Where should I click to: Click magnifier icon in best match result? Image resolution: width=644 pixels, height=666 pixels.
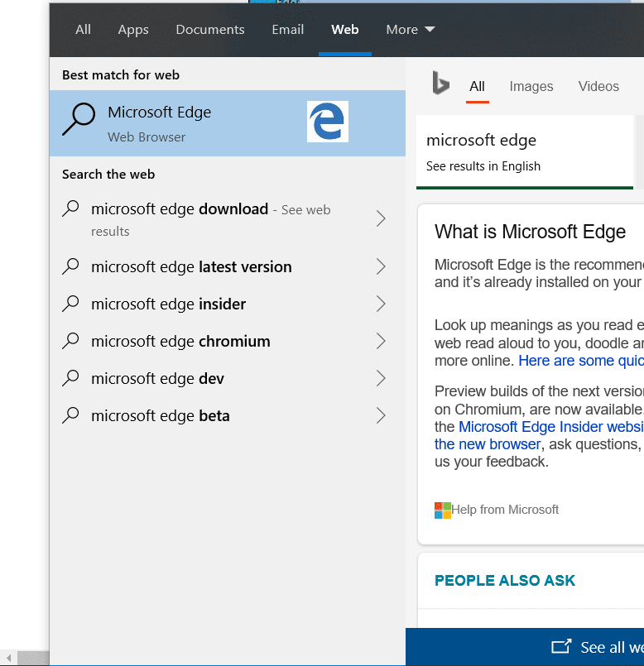(x=79, y=119)
